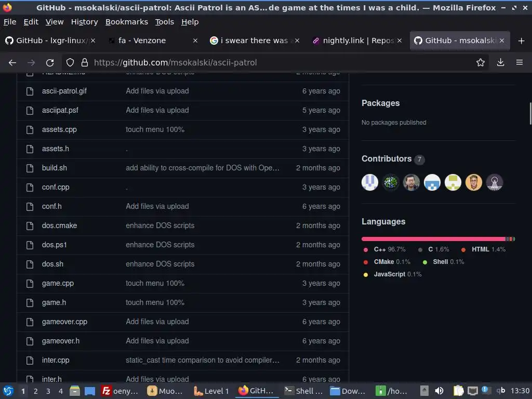Image resolution: width=532 pixels, height=399 pixels.
Task: Open the History menu
Action: (x=85, y=22)
